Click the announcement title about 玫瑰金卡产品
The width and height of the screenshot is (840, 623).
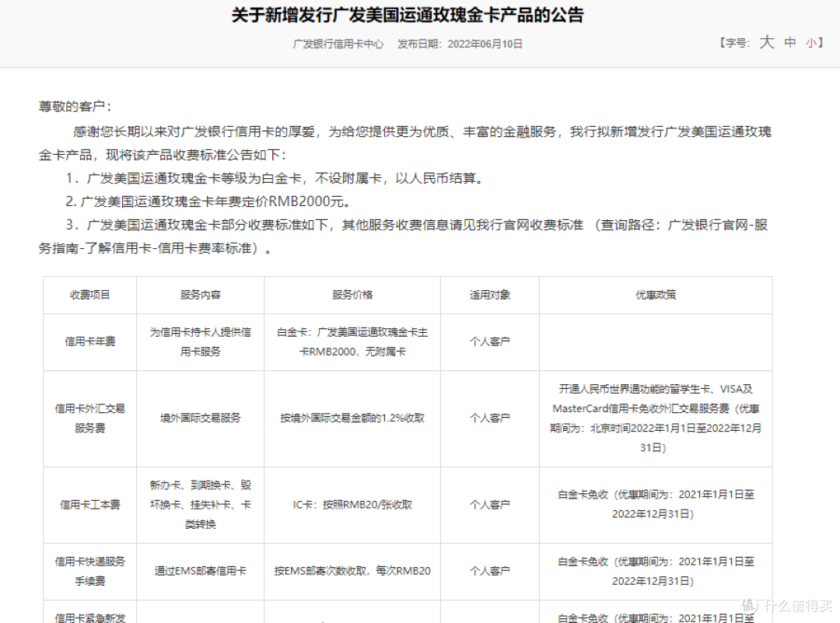click(x=407, y=15)
